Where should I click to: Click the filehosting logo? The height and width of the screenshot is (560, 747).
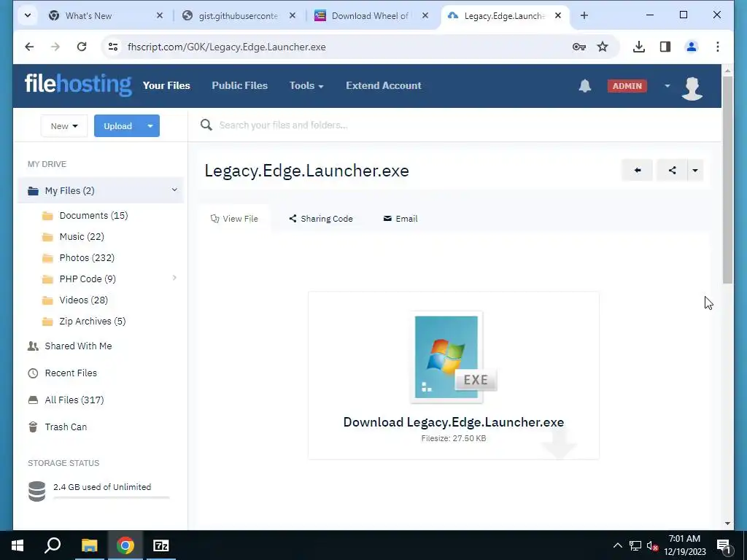pos(78,85)
